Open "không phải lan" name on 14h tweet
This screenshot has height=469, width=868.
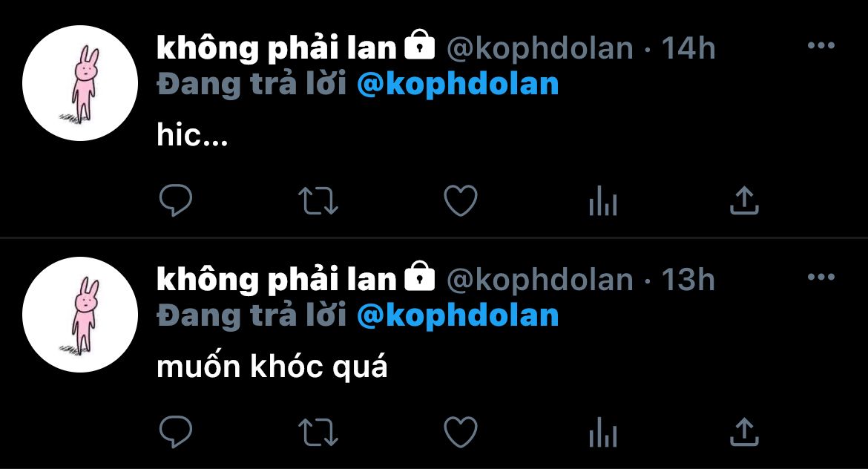[277, 48]
